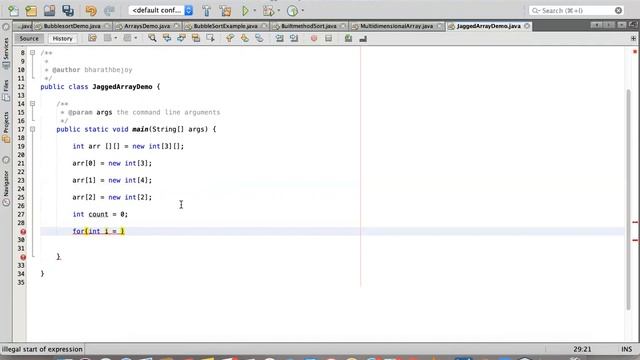Image resolution: width=640 pixels, height=360 pixels.
Task: Run the project with green play icon
Action: (245, 10)
